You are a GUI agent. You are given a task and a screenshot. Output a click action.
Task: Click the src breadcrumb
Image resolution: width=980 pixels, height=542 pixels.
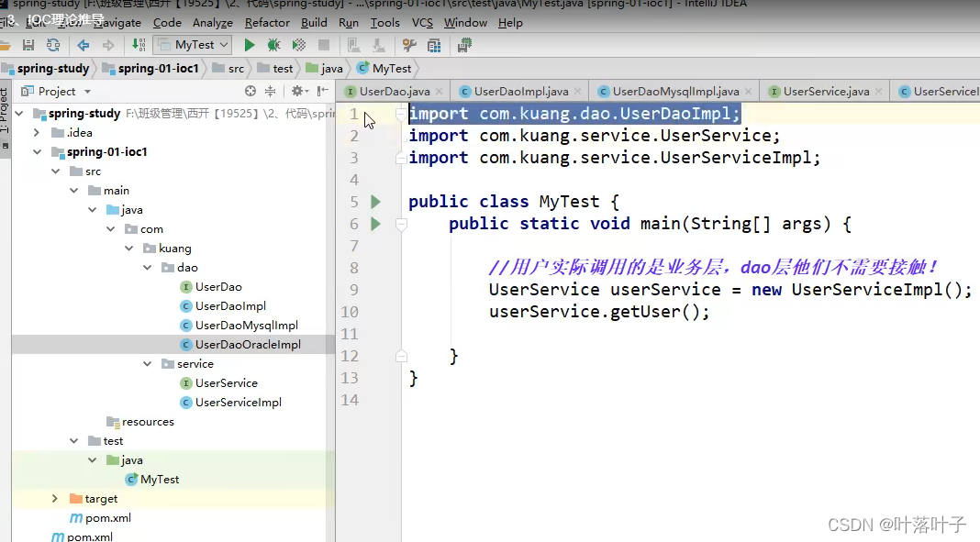228,68
